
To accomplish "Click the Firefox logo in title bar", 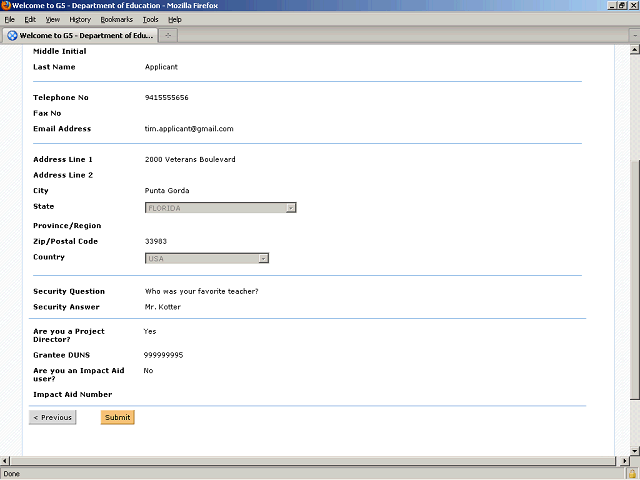I will 6,5.
